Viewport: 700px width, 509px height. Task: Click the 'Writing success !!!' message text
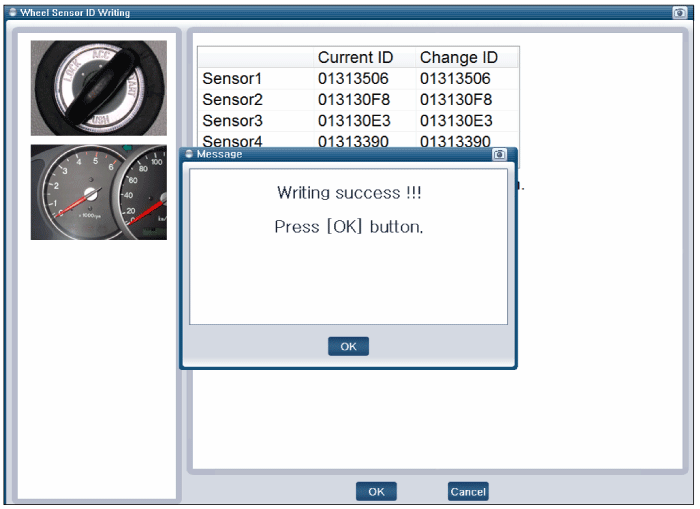(348, 192)
